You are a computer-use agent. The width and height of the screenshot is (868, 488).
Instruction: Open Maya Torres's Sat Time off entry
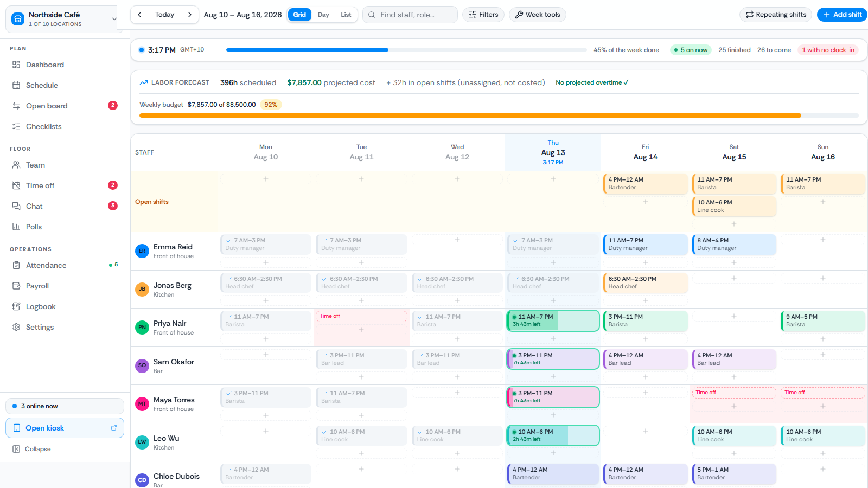(x=734, y=393)
